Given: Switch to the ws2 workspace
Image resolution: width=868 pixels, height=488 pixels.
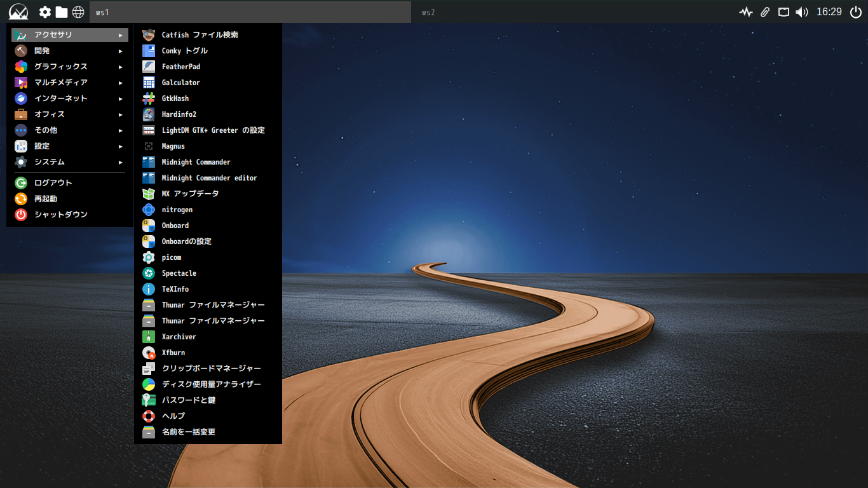Looking at the screenshot, I should click(428, 12).
